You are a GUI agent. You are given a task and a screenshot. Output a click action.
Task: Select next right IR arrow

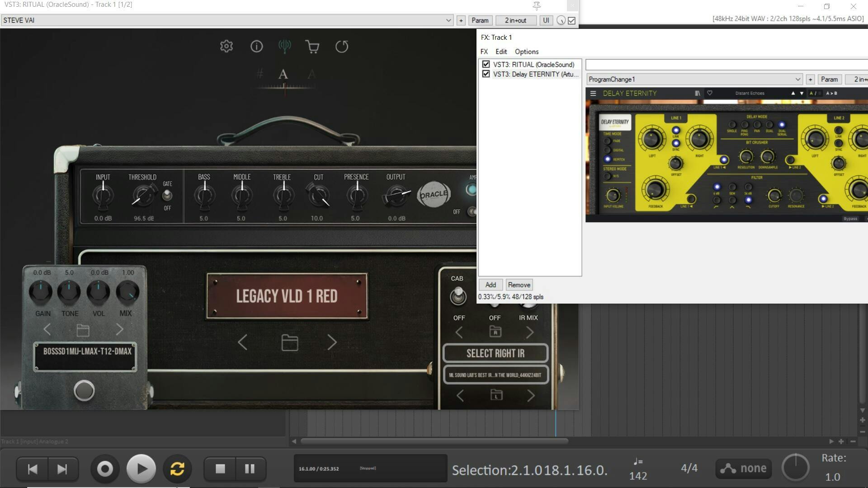(530, 333)
